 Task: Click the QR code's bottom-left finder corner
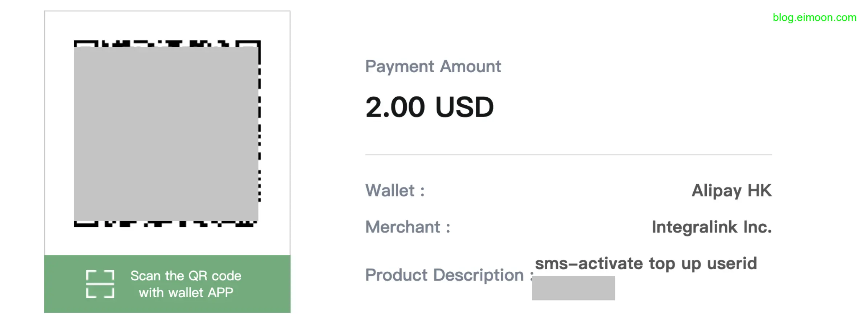point(86,223)
